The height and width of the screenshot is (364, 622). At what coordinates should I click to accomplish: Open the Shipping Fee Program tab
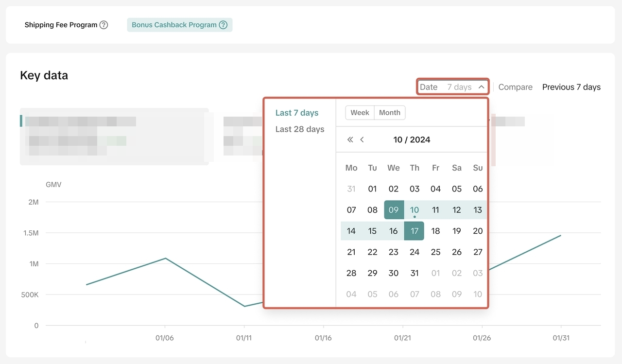[x=61, y=25]
